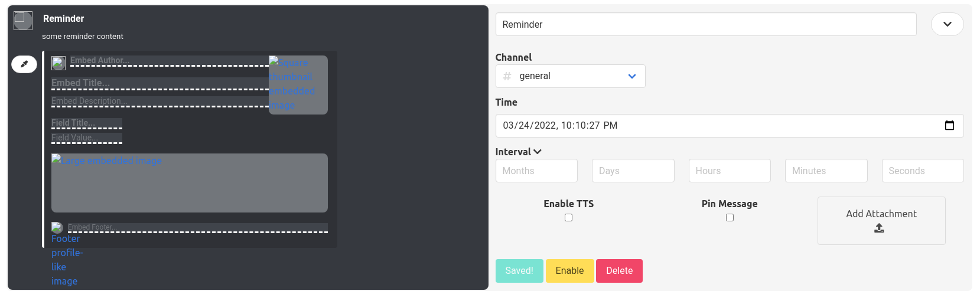This screenshot has height=291, width=980.
Task: Collapse the Interval section chevron
Action: click(538, 152)
